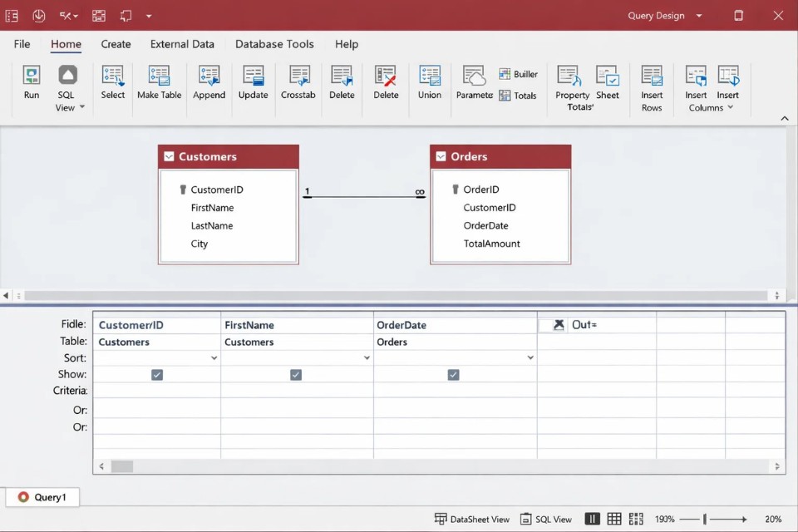Disable Show checkbox for OrderDate column

pyautogui.click(x=453, y=375)
